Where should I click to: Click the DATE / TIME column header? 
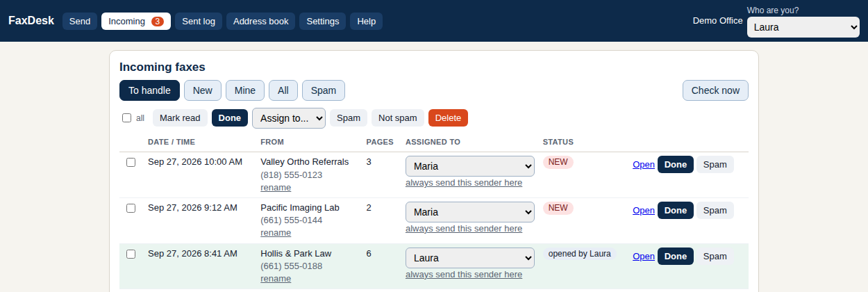[x=172, y=142]
